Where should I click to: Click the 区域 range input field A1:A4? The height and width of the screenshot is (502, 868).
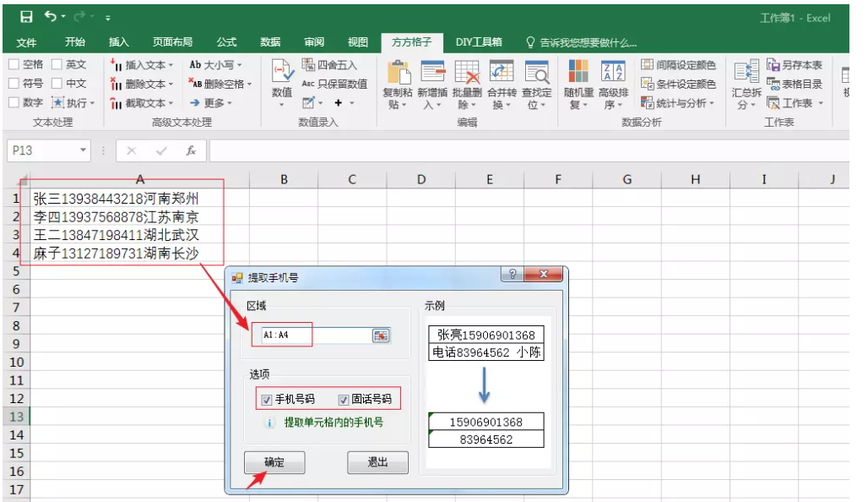point(317,336)
